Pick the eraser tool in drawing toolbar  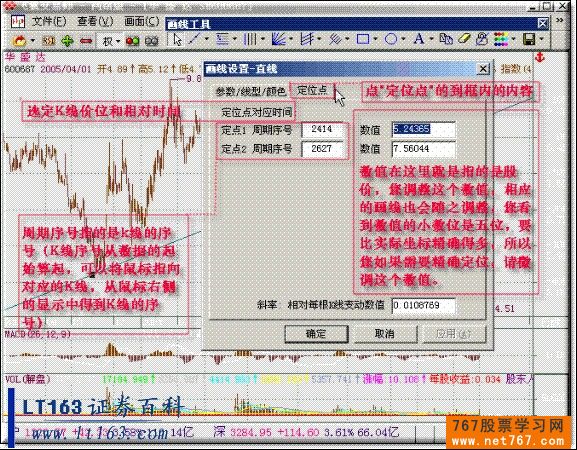pyautogui.click(x=465, y=39)
